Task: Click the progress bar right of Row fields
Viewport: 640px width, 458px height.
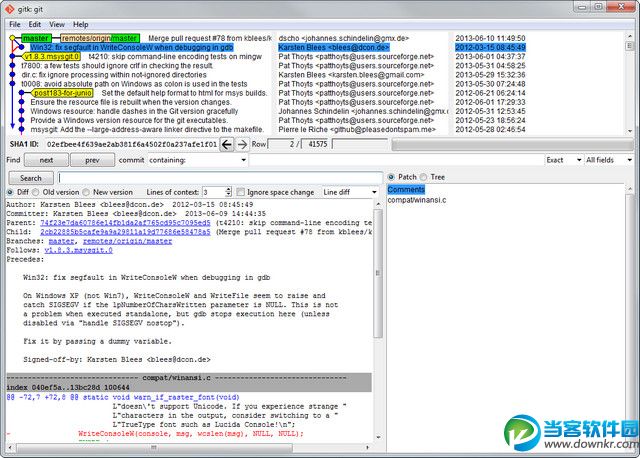Action: [513, 144]
